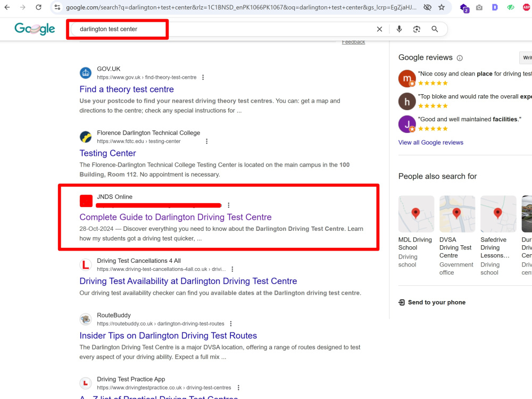Open GOV.UK favicon of first result
Screen dimensions: 532x399
86,73
